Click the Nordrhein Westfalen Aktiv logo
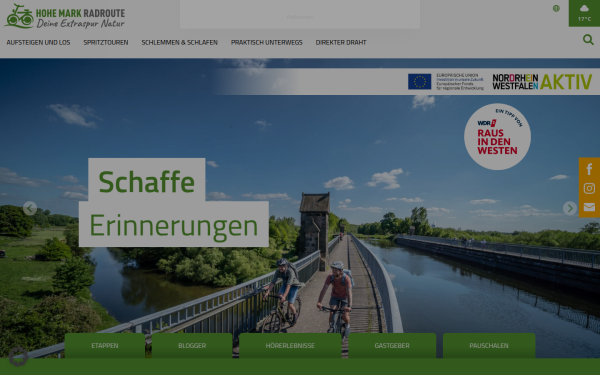Image resolution: width=600 pixels, height=375 pixels. [542, 82]
